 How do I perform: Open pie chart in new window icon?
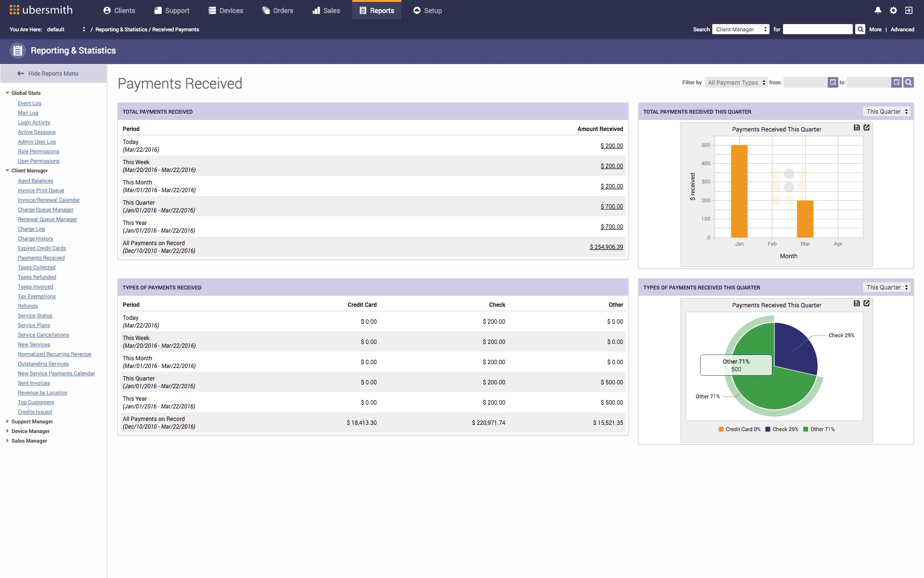tap(866, 303)
